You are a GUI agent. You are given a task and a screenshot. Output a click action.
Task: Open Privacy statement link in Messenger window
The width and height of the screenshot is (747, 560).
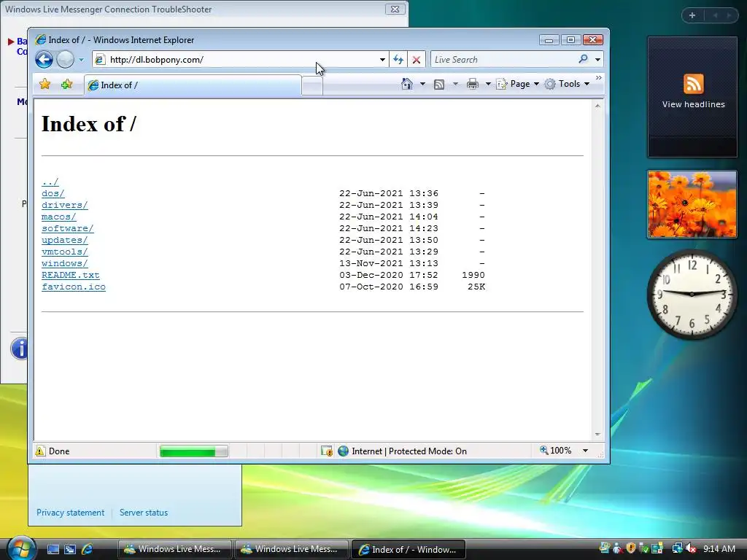(71, 513)
